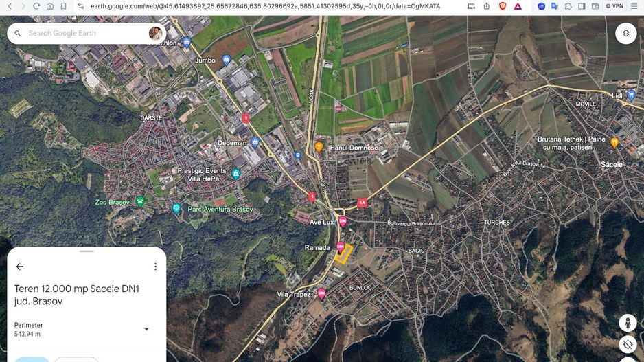Click the Lidl store marker
Screen dimensions: 644x362
pos(631,95)
